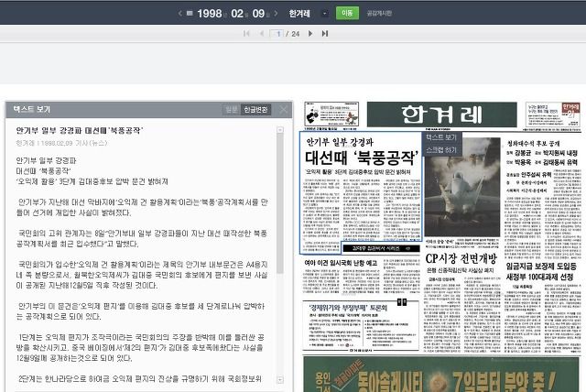The image size is (586, 392).
Task: Open the jet aircraft photo on the page
Action: 461,187
